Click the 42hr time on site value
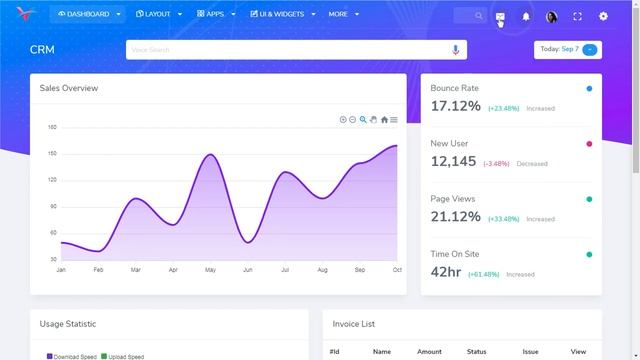Image resolution: width=640 pixels, height=360 pixels. click(446, 272)
